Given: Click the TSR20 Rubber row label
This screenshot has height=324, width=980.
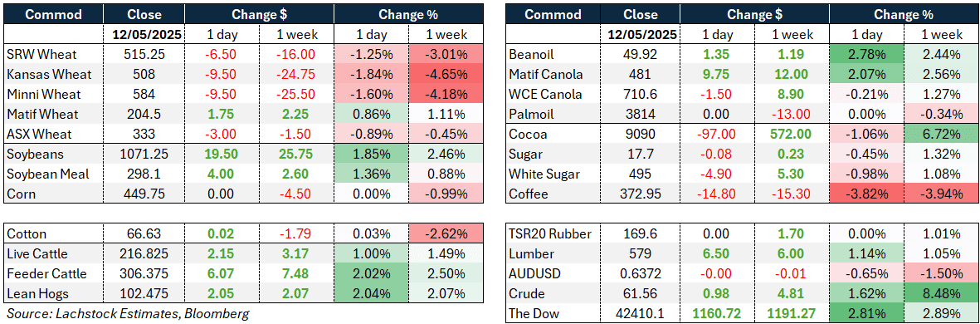Looking at the screenshot, I should (x=545, y=234).
